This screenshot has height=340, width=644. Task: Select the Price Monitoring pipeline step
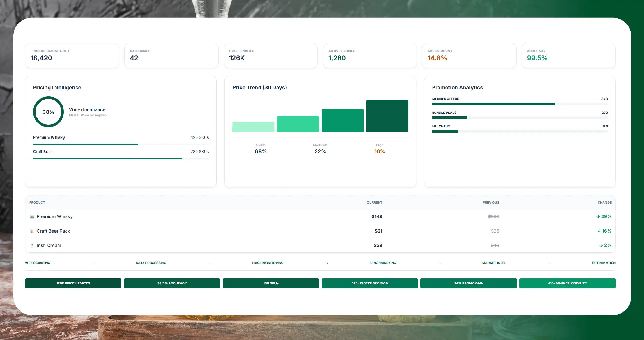tap(268, 263)
